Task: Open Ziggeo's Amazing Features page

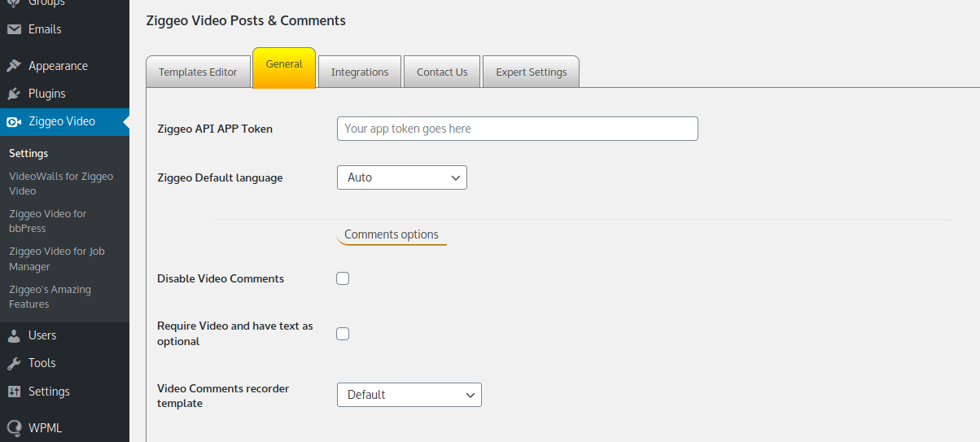Action: pyautogui.click(x=50, y=297)
